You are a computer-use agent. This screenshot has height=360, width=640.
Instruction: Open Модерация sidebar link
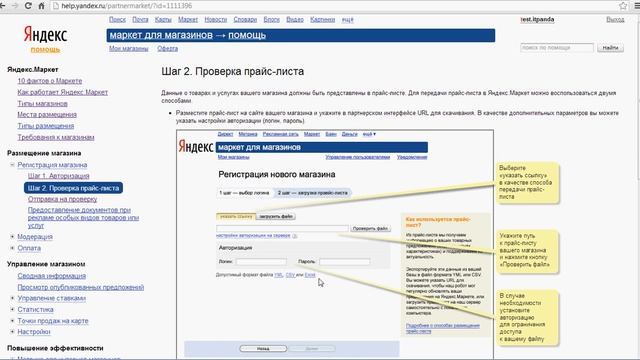(35, 237)
